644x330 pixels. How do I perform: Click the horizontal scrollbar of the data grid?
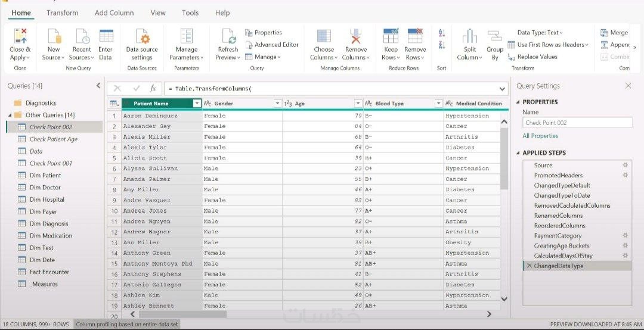point(183,314)
